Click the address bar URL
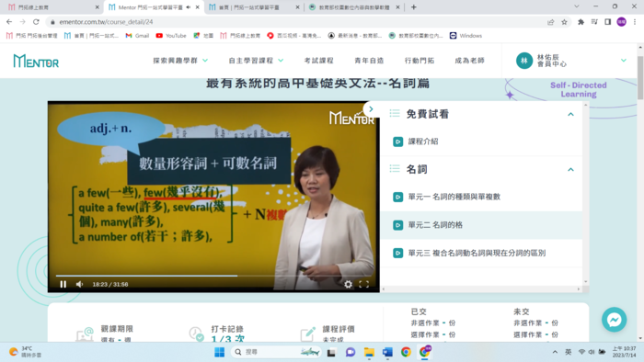Screen dimensions: 644x362 click(x=106, y=22)
